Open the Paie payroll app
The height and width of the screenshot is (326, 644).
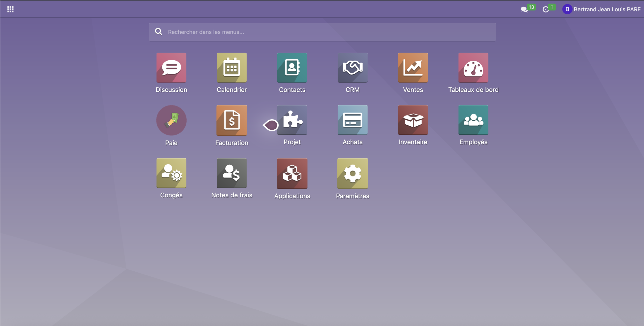point(171,120)
